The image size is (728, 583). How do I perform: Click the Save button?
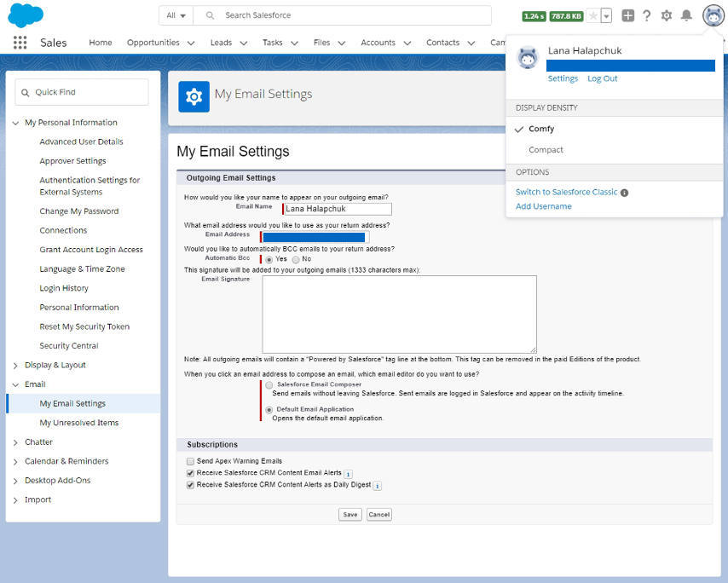(x=350, y=514)
